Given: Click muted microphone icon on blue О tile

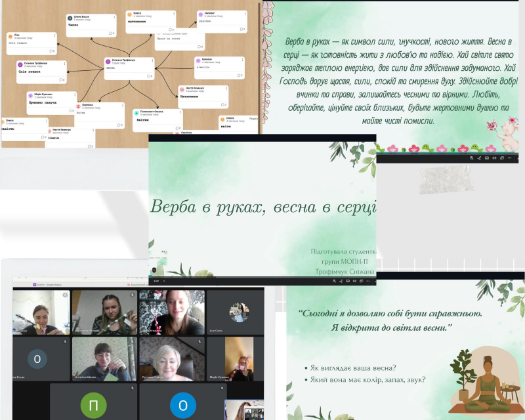Looking at the screenshot, I should tap(222, 388).
